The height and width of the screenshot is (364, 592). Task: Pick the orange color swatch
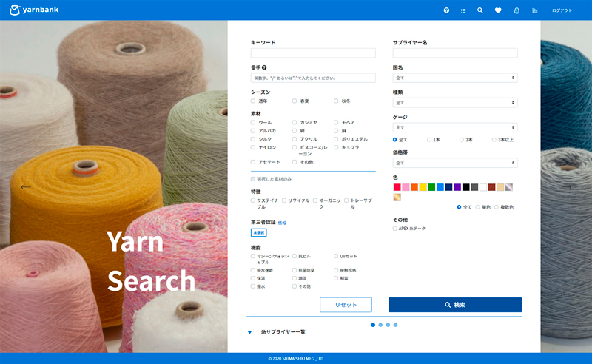click(414, 187)
